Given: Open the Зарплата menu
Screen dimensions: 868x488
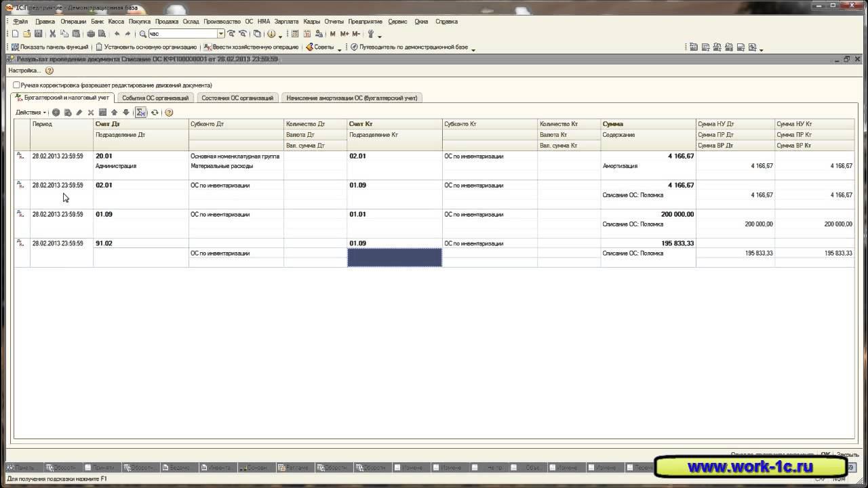Looking at the screenshot, I should 287,22.
